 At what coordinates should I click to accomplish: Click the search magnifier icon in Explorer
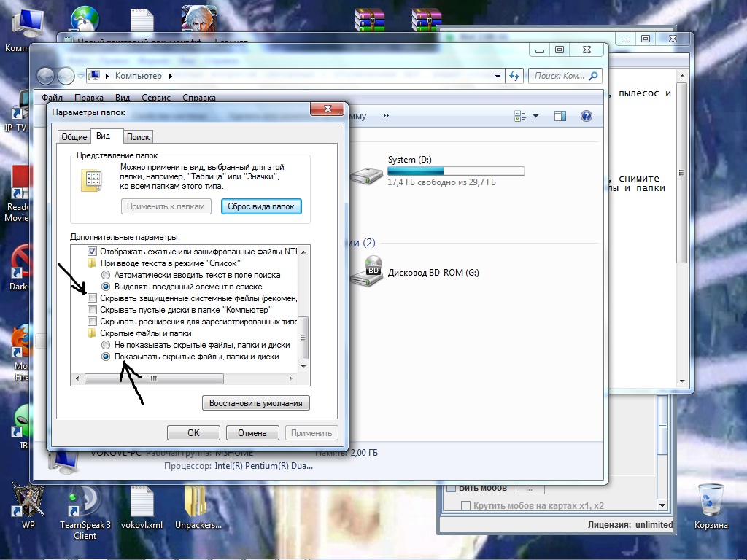click(594, 76)
